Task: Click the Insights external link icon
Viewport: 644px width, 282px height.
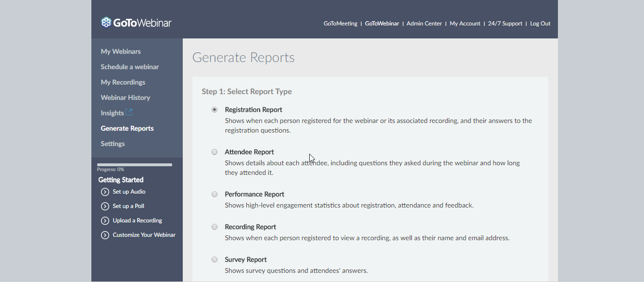Action: point(129,112)
